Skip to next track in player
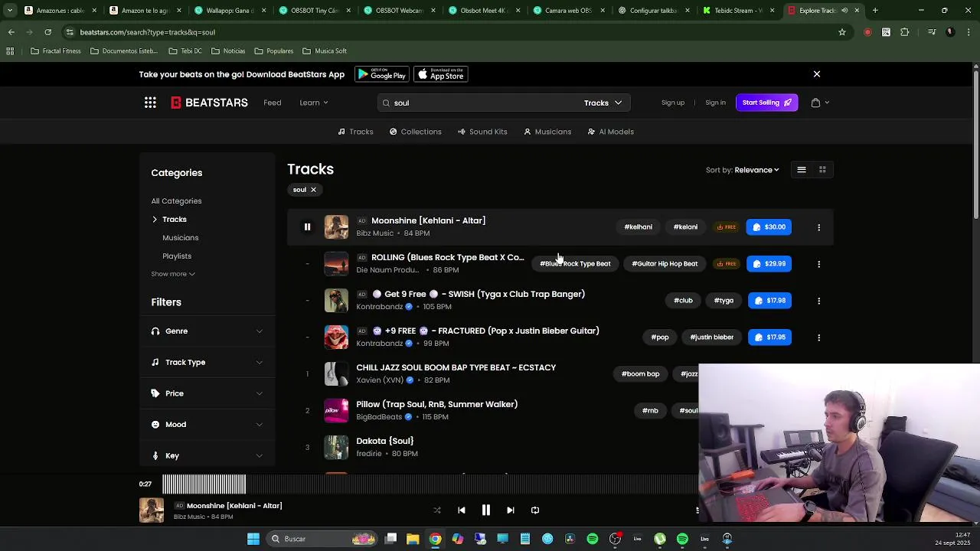Screen dimensions: 980x551 tap(510, 510)
